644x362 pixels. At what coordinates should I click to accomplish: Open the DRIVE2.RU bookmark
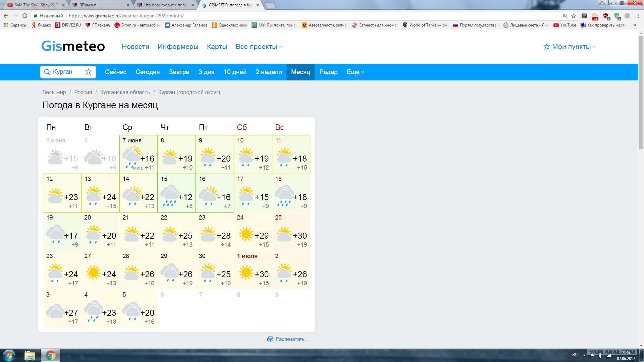pyautogui.click(x=68, y=25)
